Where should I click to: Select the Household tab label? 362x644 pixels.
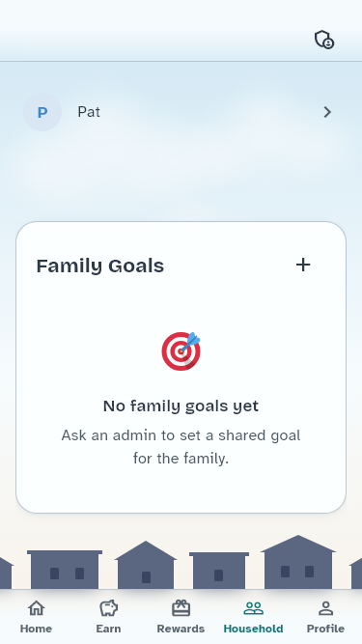coord(253,629)
